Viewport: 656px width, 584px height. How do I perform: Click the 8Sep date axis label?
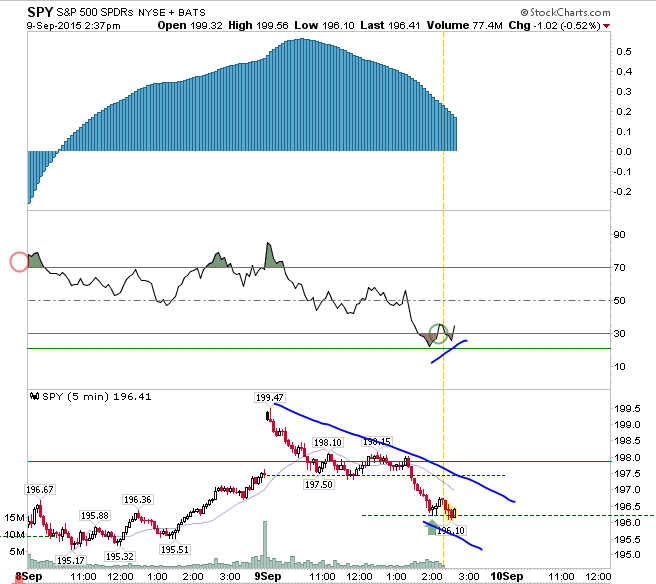[x=29, y=576]
